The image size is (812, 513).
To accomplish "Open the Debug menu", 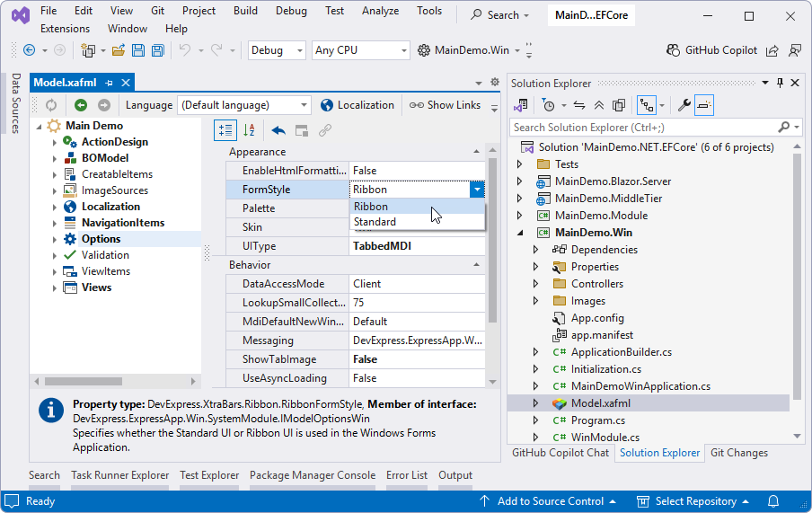I will click(291, 11).
